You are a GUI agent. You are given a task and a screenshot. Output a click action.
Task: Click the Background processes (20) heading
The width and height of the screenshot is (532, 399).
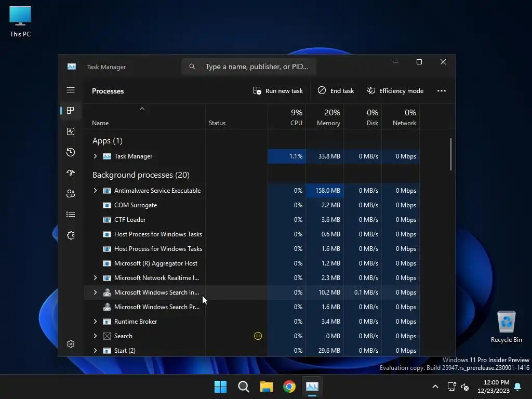[141, 175]
